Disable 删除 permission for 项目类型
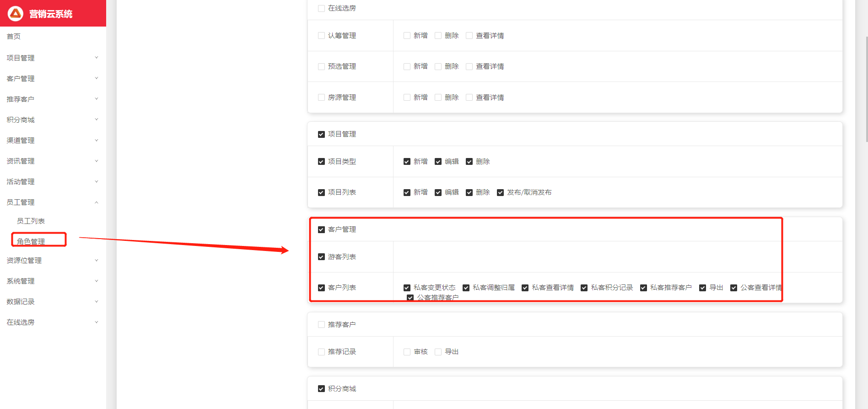This screenshot has width=868, height=409. click(x=469, y=162)
